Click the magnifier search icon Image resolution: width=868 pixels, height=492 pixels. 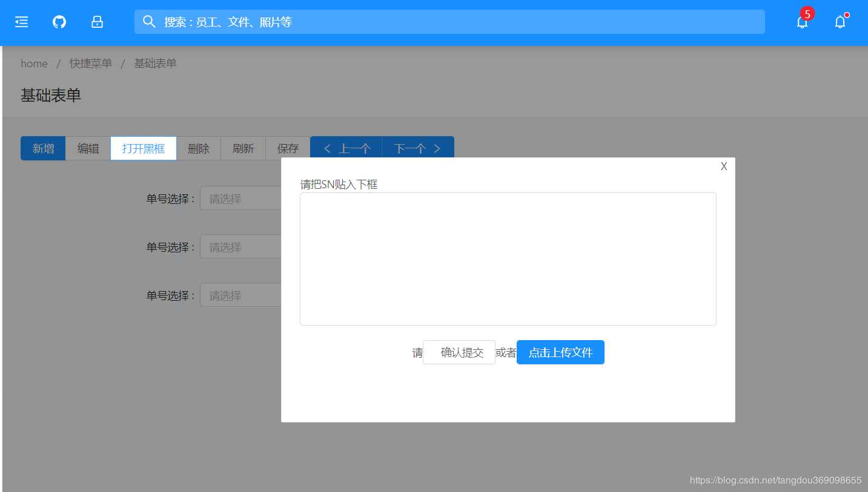[149, 22]
